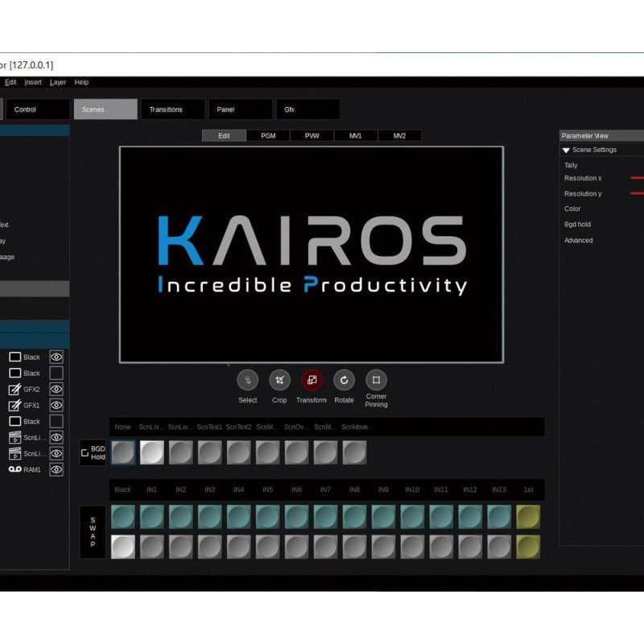Switch viewer to Edit mode

pyautogui.click(x=225, y=135)
